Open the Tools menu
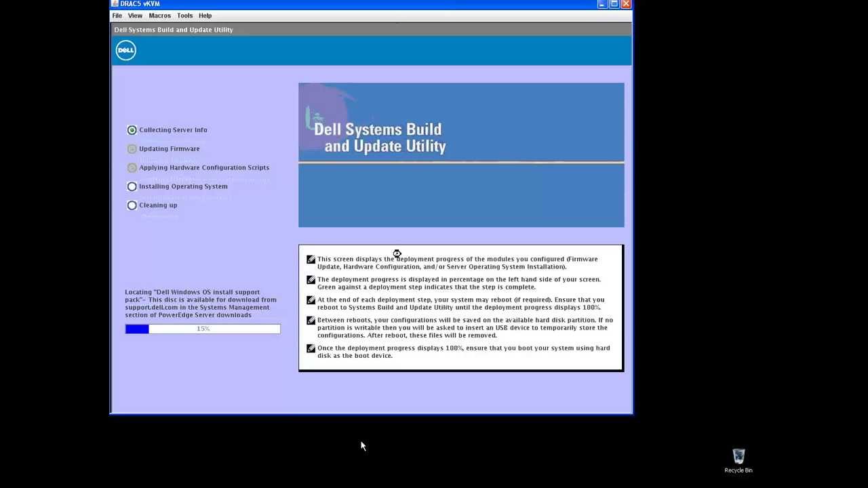868x488 pixels. (x=184, y=16)
